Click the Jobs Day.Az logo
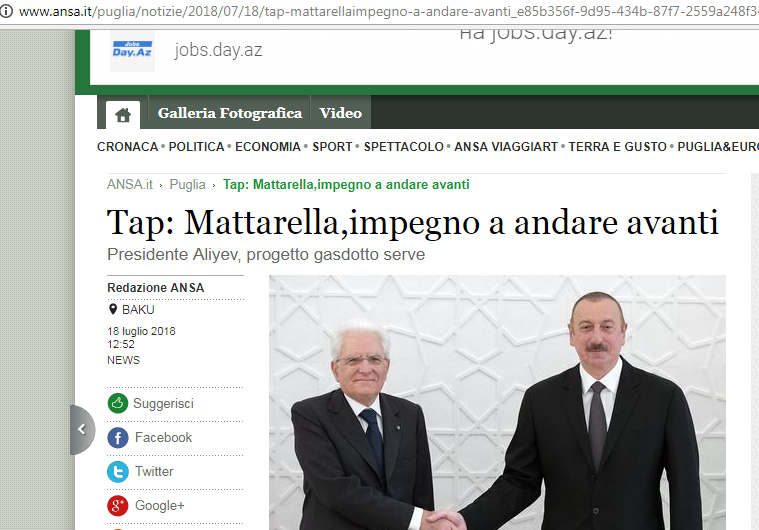Screen dimensions: 759x530 [132, 51]
